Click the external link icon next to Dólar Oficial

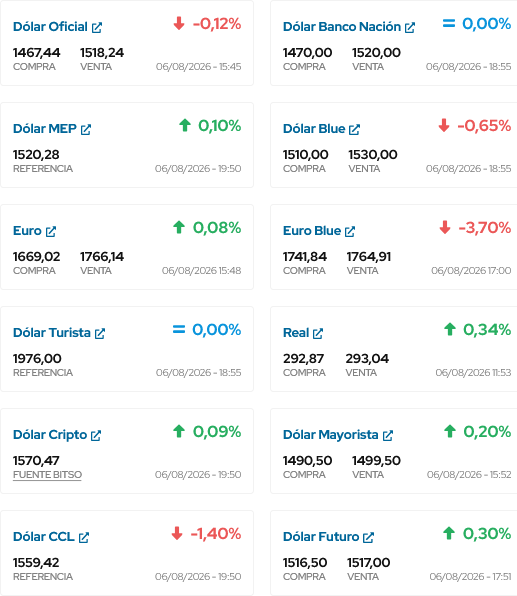(x=97, y=28)
